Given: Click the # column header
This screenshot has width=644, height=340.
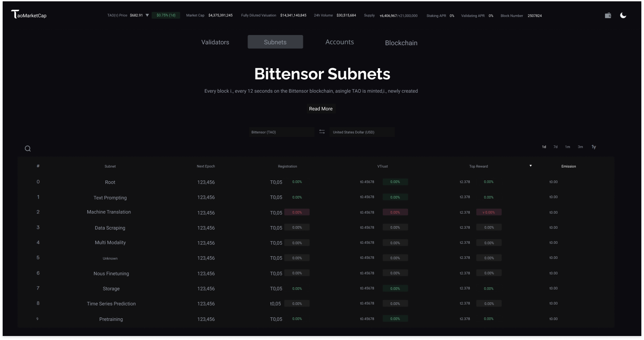Looking at the screenshot, I should 38,166.
